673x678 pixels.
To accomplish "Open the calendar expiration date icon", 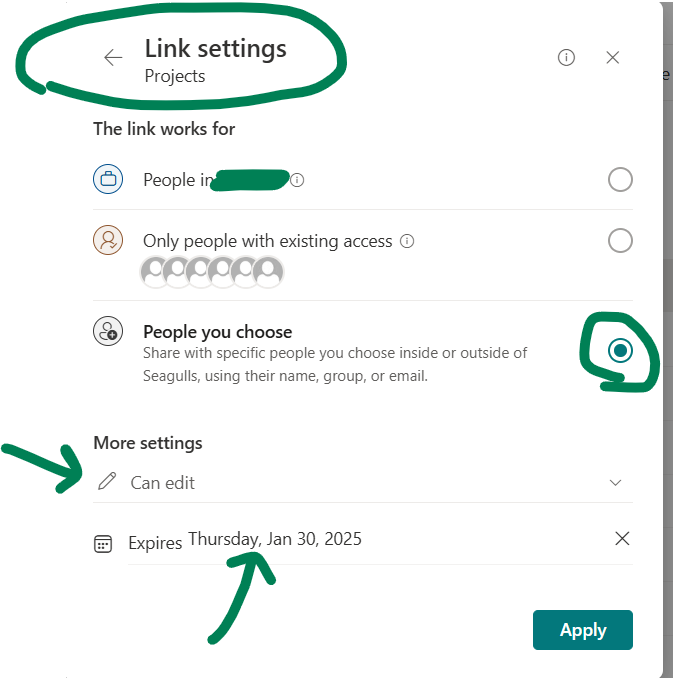I will (x=103, y=544).
